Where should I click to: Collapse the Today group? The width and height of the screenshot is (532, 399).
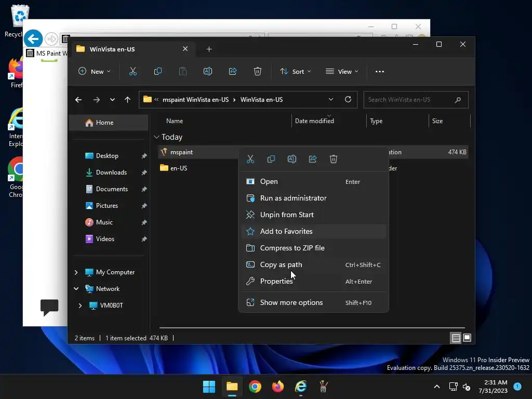[x=156, y=137]
